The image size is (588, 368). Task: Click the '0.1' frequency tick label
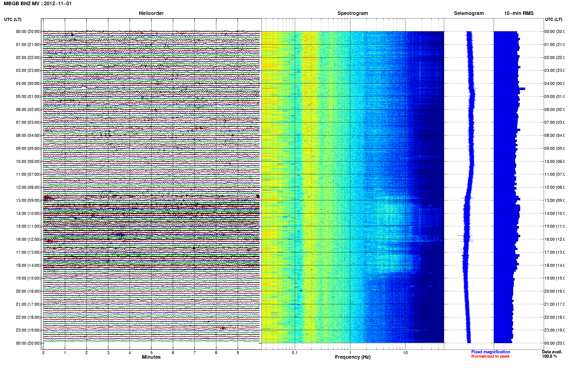(x=295, y=353)
